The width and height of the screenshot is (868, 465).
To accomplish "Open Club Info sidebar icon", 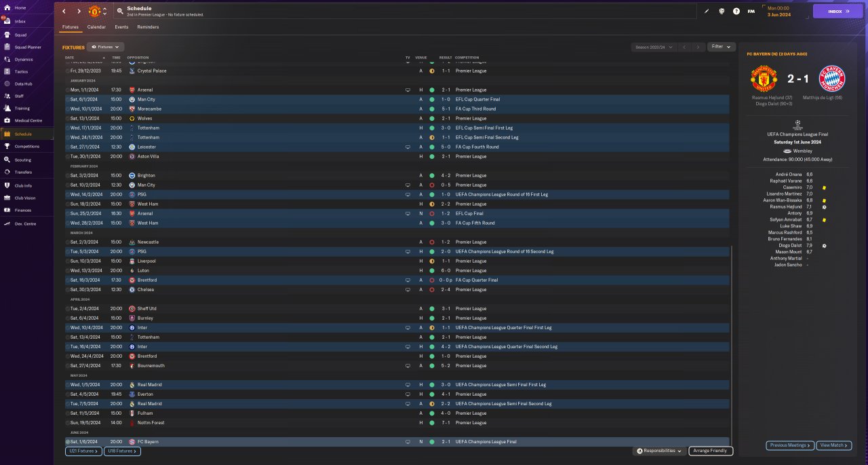I will 6,185.
